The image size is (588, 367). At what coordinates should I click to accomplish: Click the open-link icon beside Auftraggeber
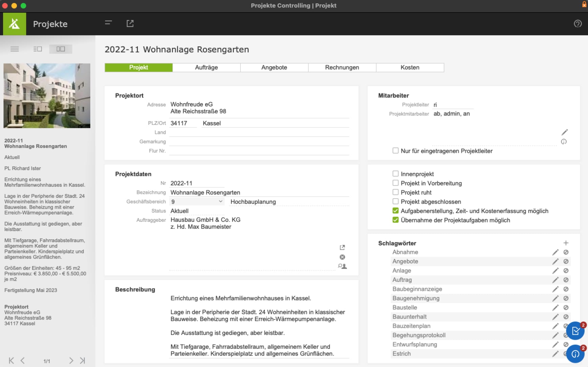[x=343, y=247]
